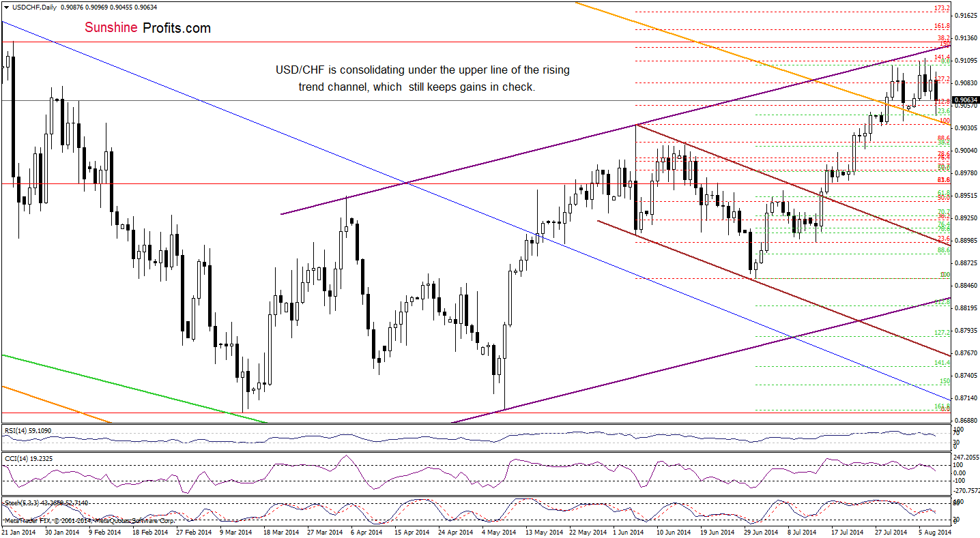Click price axis value 0.87405
Viewport: 980px width, 538px height.
pyautogui.click(x=964, y=375)
